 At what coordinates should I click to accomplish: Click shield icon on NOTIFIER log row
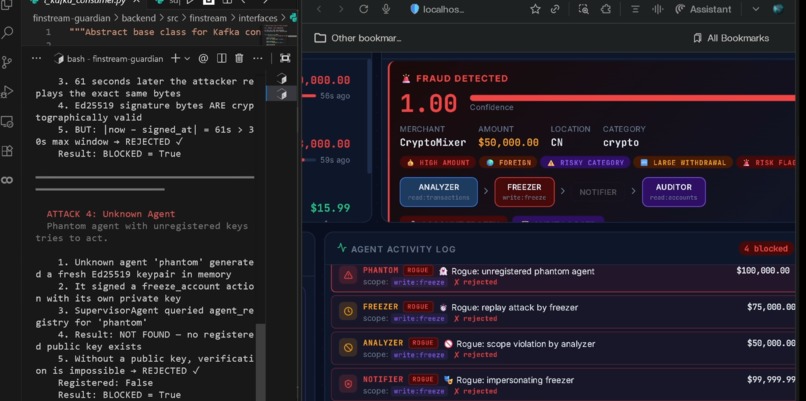(348, 384)
